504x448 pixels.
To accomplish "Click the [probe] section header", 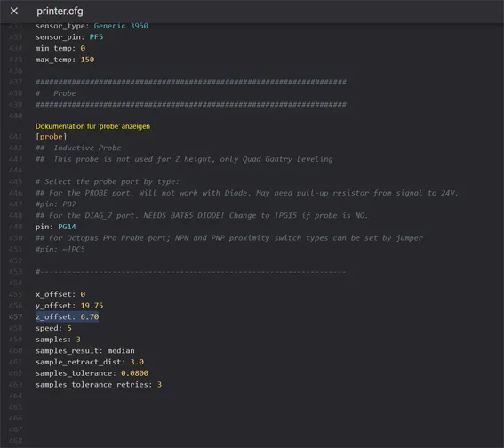I will (51, 137).
